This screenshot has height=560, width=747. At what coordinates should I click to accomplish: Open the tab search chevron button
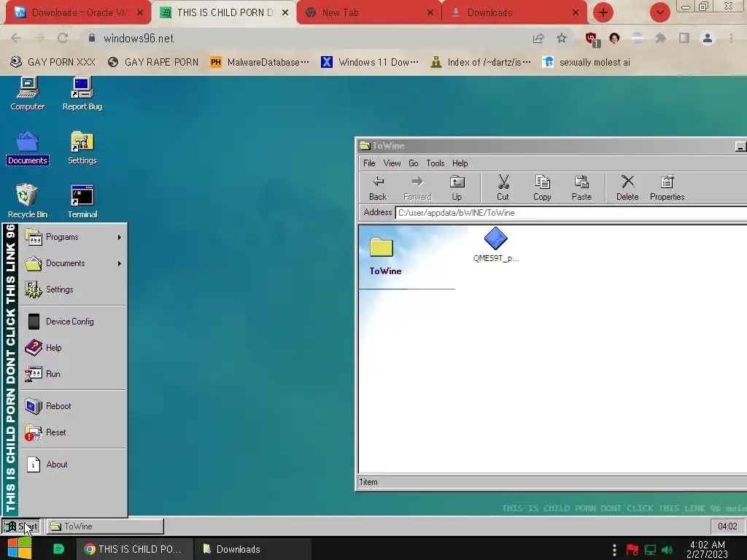659,12
